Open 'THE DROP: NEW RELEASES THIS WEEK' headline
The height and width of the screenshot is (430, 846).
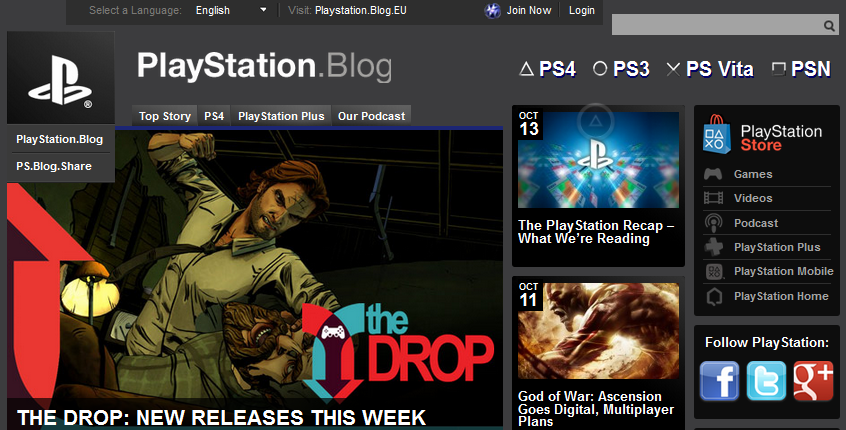[222, 418]
